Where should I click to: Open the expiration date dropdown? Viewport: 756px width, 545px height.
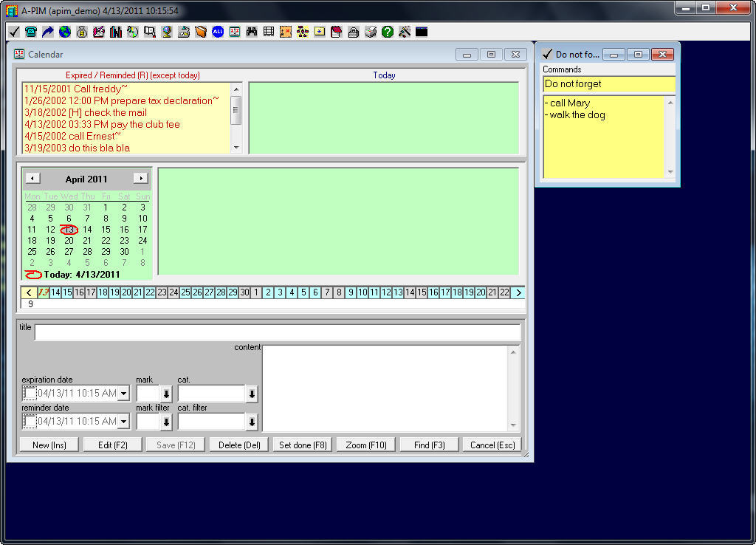[123, 393]
